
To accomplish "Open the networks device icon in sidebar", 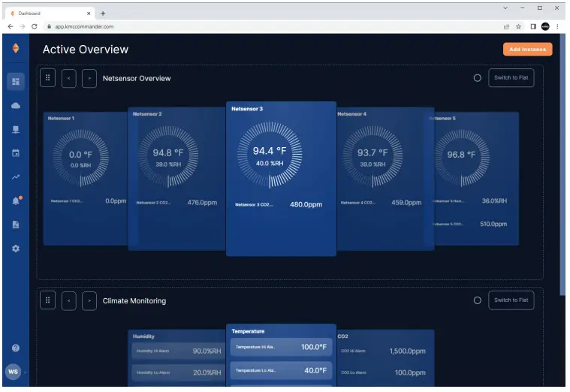I will pyautogui.click(x=16, y=130).
